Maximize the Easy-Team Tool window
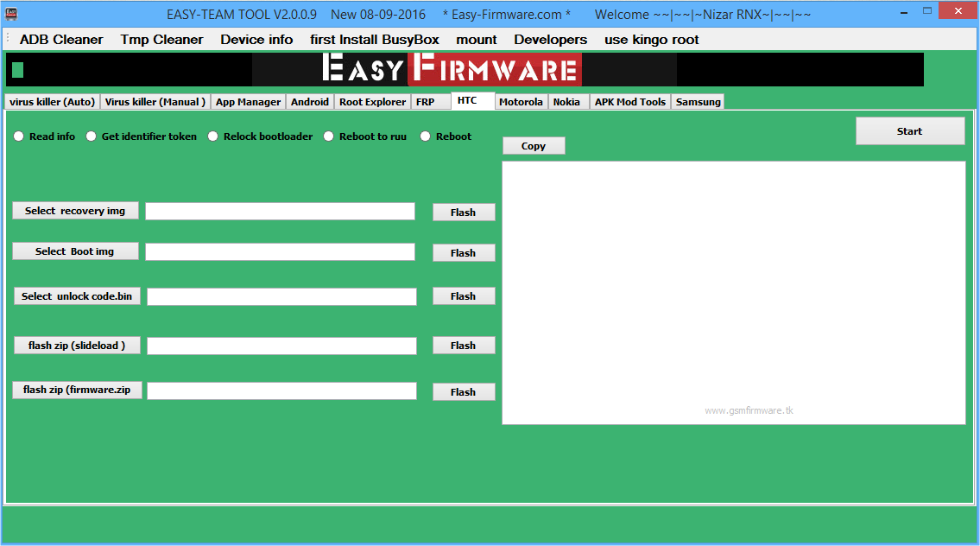The image size is (980, 546). tap(926, 11)
